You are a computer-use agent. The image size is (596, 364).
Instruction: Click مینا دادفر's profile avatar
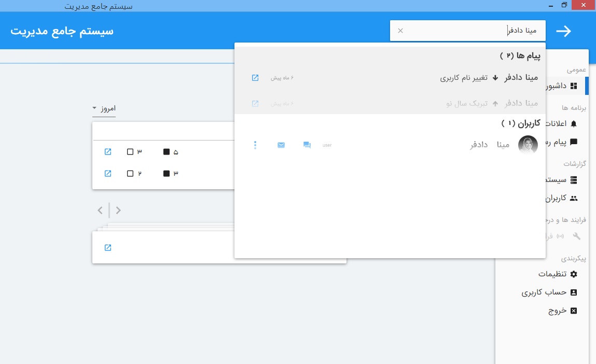click(528, 145)
